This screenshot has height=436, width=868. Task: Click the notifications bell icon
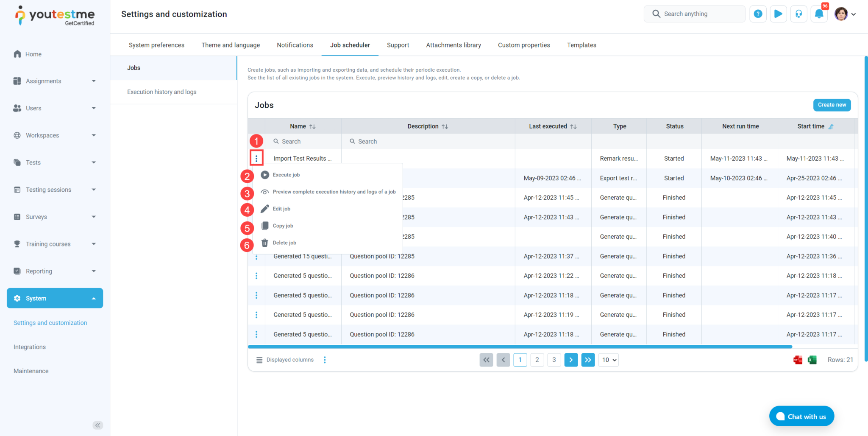tap(819, 14)
